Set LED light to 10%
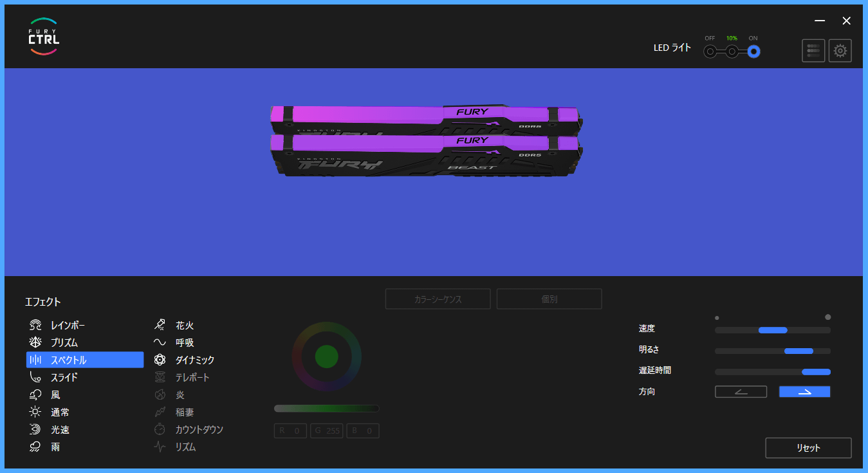 [732, 51]
